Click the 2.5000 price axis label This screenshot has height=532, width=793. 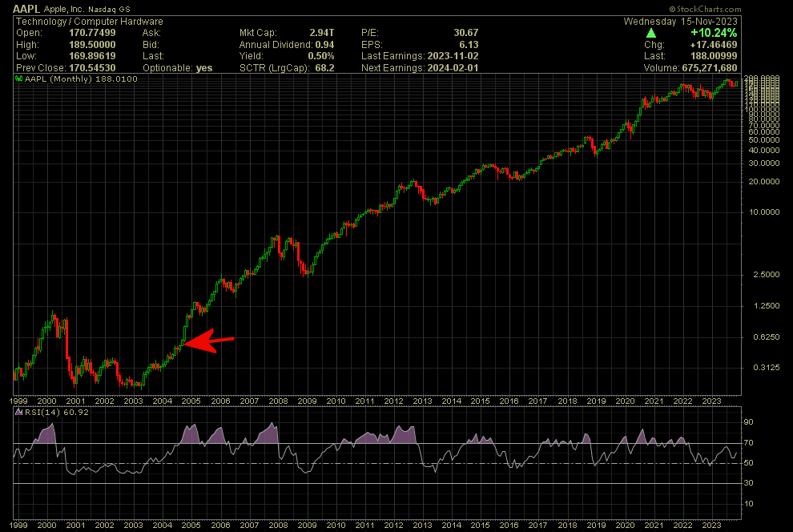[767, 275]
